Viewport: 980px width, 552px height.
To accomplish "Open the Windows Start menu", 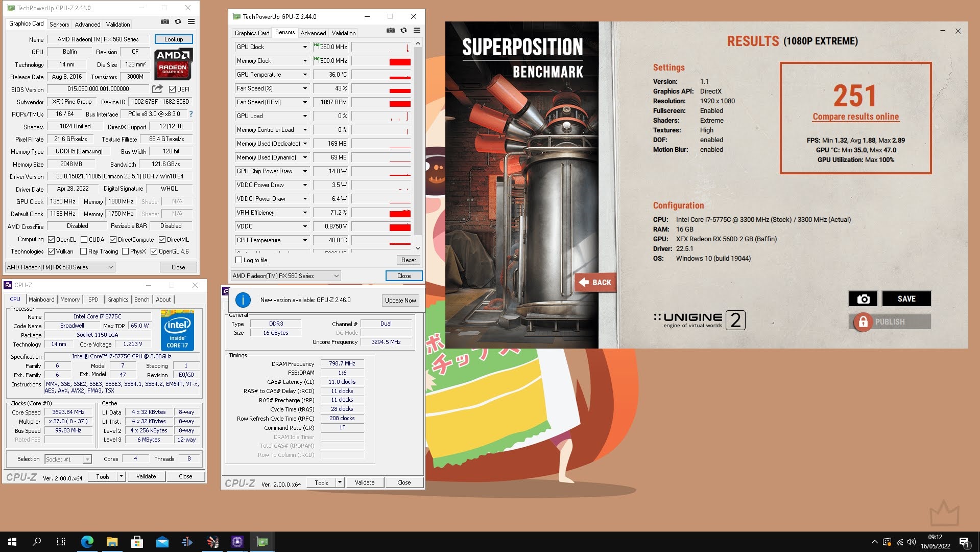I will pos(12,542).
